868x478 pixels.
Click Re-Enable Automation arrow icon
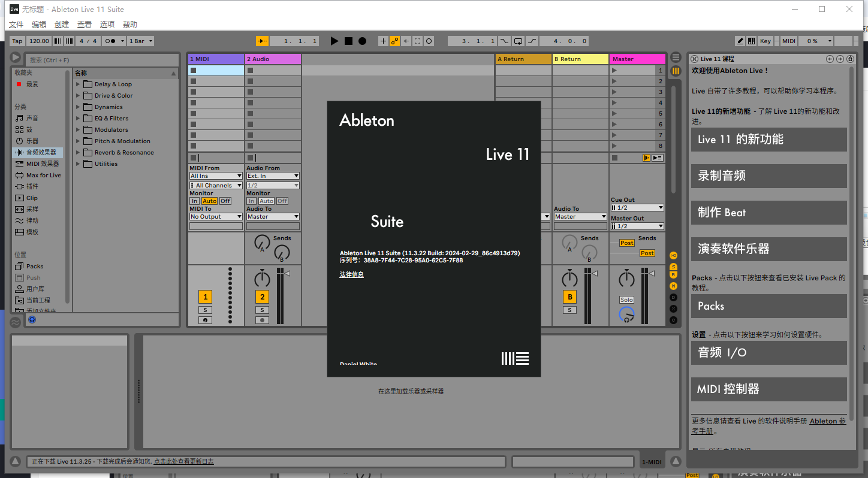click(x=406, y=41)
